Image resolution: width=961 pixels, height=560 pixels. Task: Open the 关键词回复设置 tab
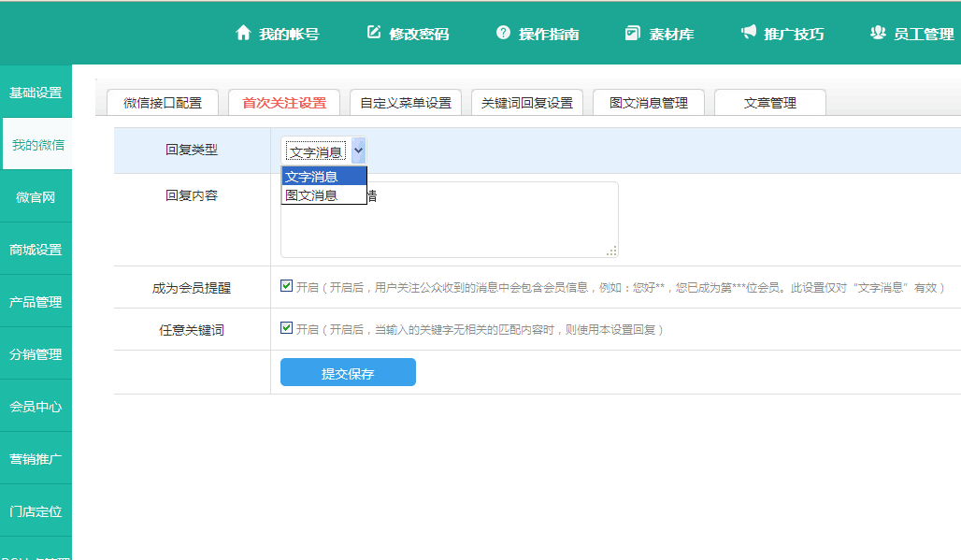point(527,103)
